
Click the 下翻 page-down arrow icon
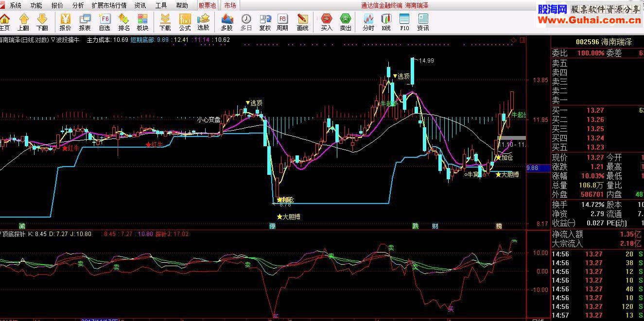[42, 22]
